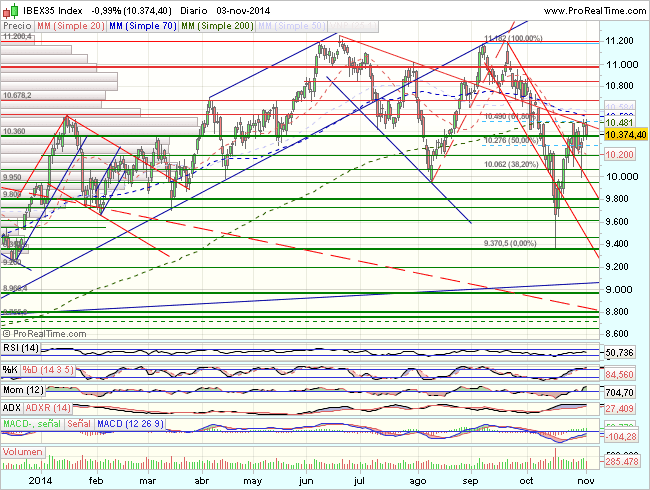Toggle the MM (Simple 70) indicator label
This screenshot has height=490, width=650.
[142, 26]
